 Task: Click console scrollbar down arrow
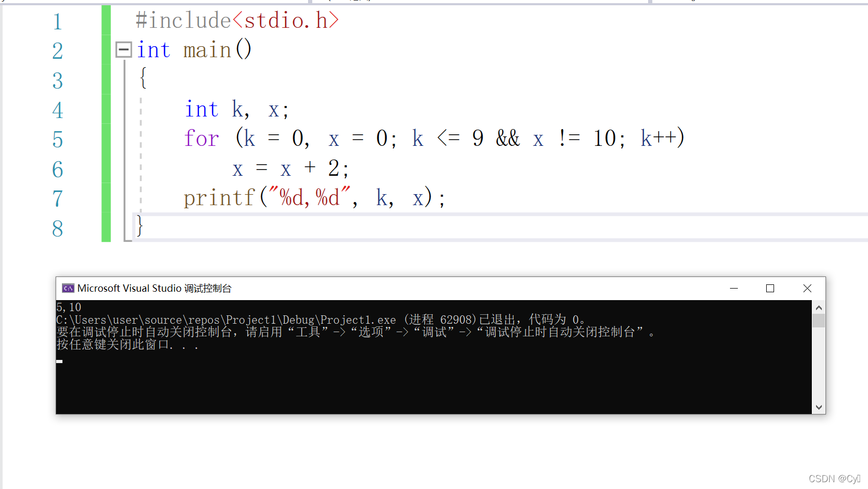point(819,407)
